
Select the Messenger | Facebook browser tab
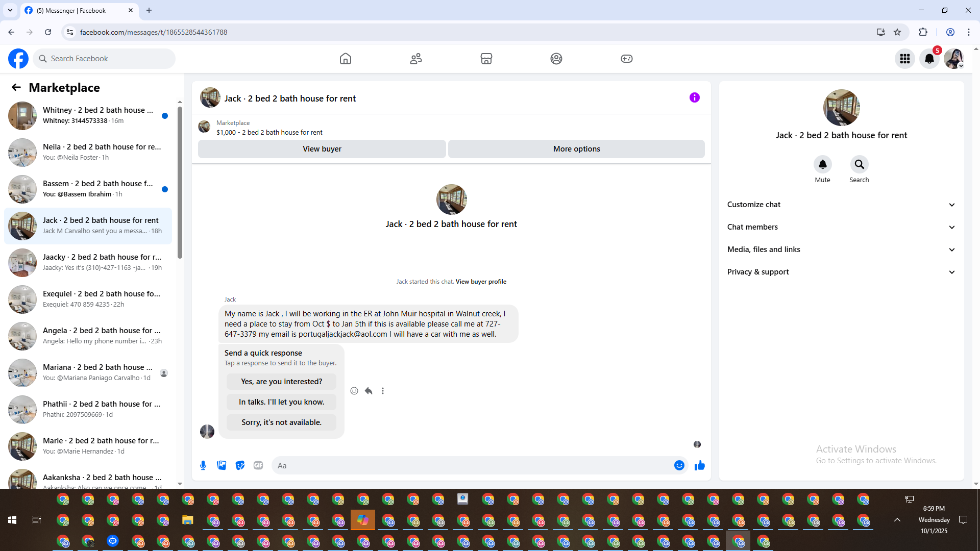pyautogui.click(x=79, y=10)
